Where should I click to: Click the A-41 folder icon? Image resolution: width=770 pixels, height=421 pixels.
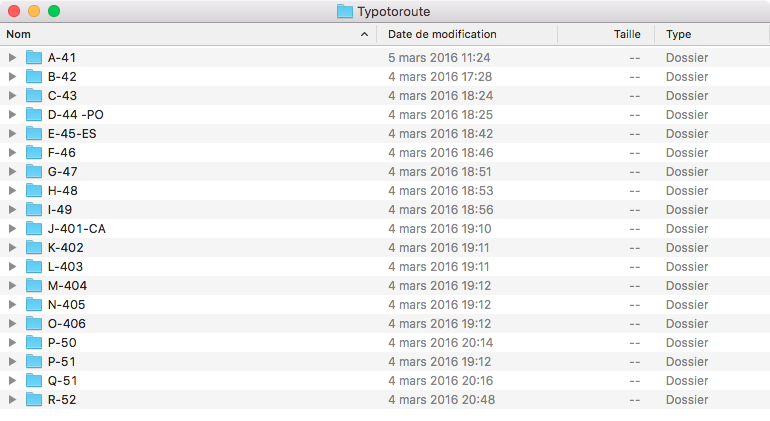34,57
